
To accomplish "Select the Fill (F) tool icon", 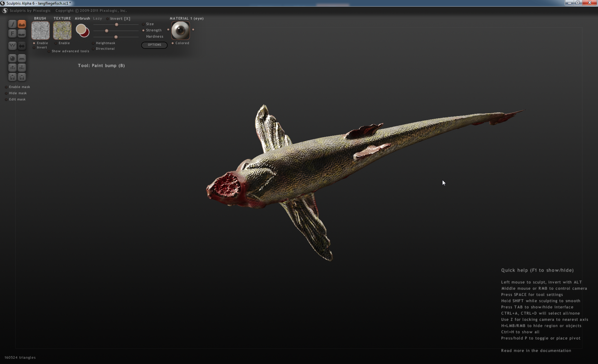I will pos(12,33).
